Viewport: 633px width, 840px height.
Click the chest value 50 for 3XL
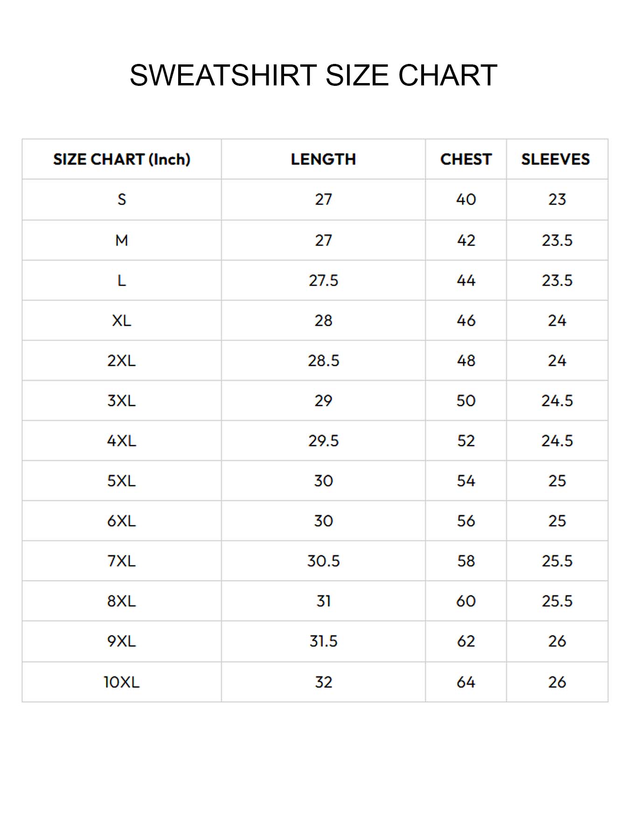point(466,401)
